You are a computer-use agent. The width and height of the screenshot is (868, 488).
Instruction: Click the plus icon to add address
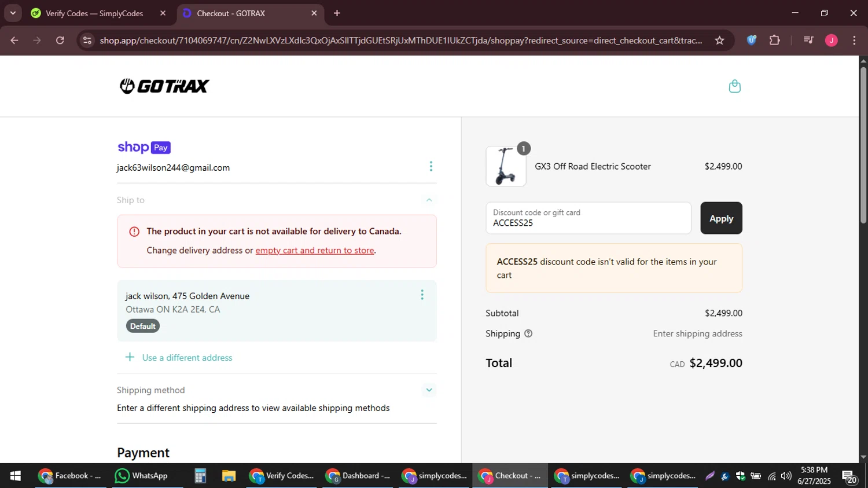130,357
